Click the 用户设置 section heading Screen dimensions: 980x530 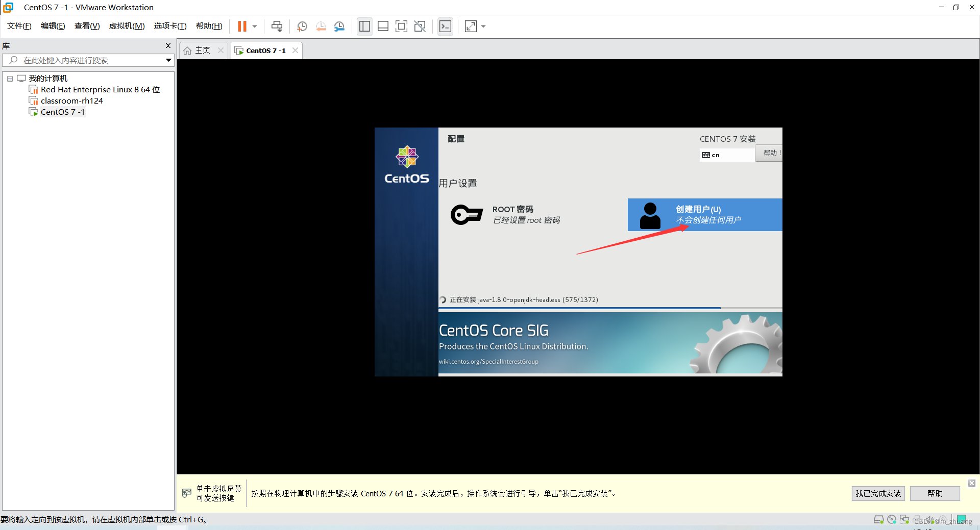[x=458, y=183]
